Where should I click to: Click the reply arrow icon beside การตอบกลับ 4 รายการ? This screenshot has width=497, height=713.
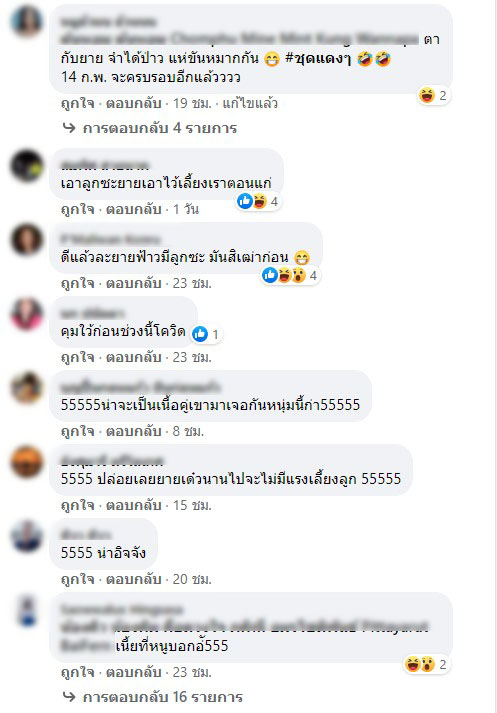tap(69, 128)
